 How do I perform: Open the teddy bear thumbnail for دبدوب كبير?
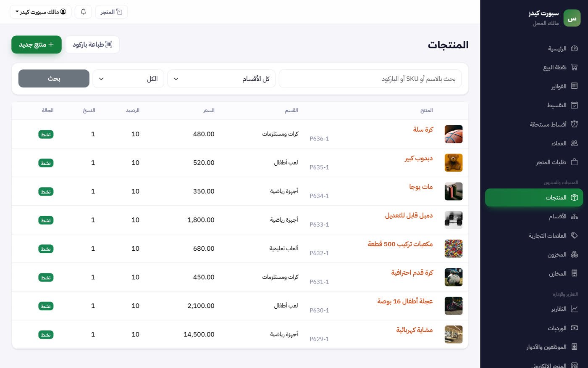(454, 163)
